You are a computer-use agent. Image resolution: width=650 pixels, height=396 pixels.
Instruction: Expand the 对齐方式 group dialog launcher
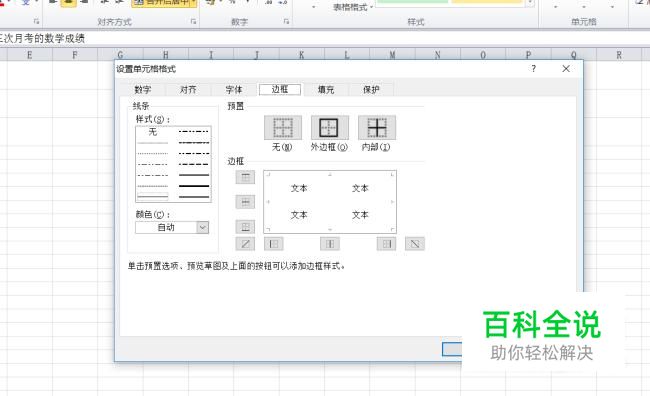click(193, 22)
